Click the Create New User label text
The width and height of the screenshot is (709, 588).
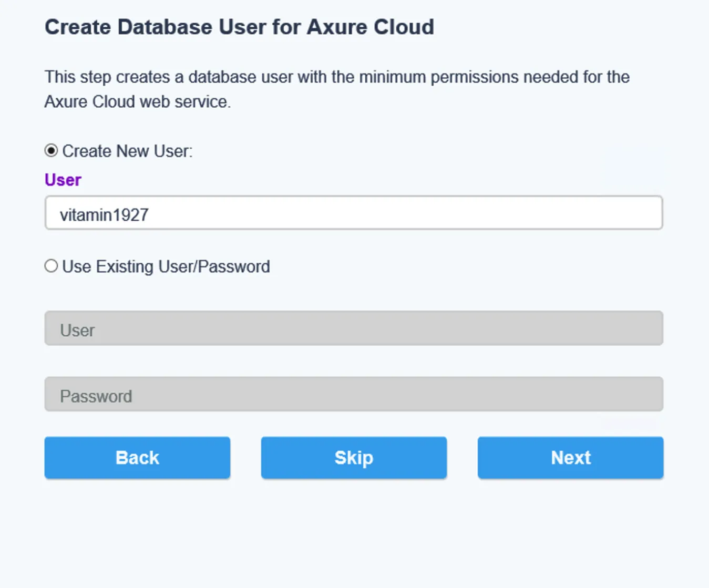coord(127,151)
